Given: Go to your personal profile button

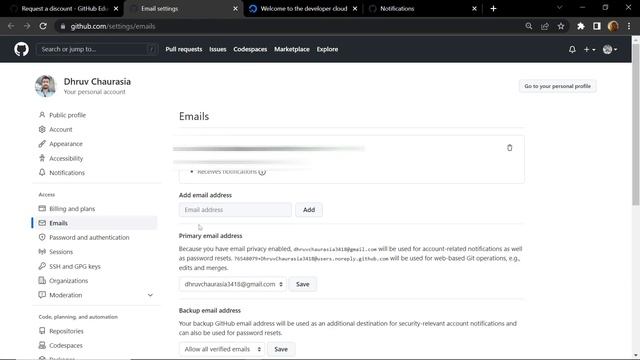Looking at the screenshot, I should point(557,86).
